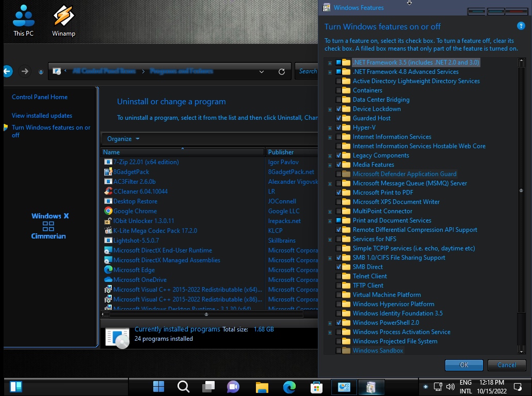
Task: Expand .NET Framework 3.5 tree node
Action: [330, 63]
